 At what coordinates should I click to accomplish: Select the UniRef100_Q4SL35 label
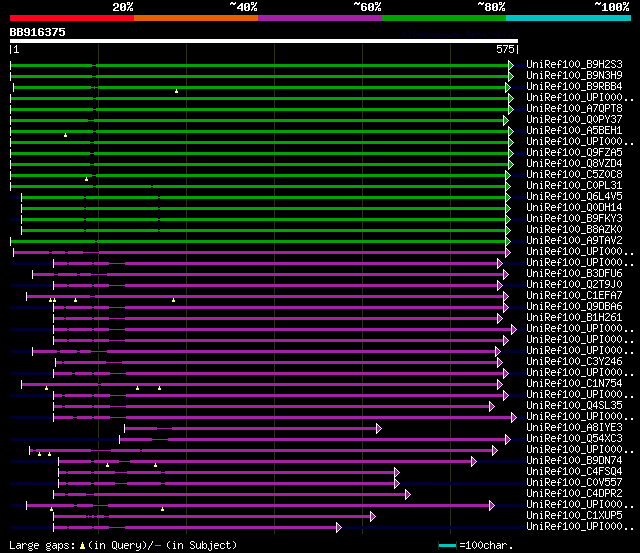tap(574, 406)
